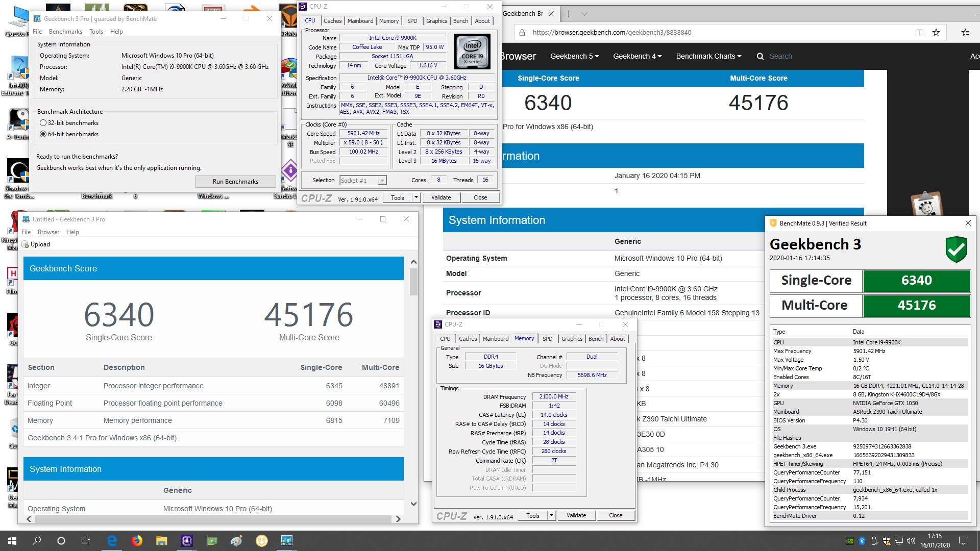Open the tab list chevron in Edge
The width and height of the screenshot is (980, 551).
coord(584,14)
